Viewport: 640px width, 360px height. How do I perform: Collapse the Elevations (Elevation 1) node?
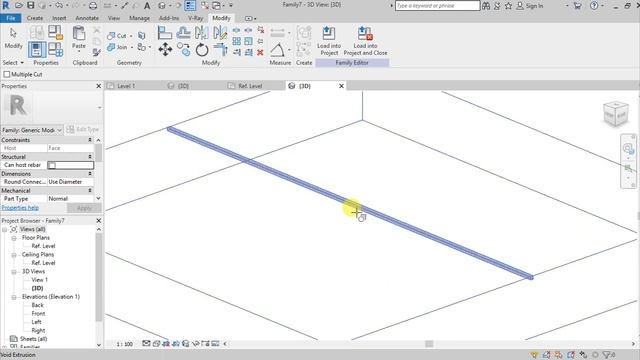click(14, 297)
